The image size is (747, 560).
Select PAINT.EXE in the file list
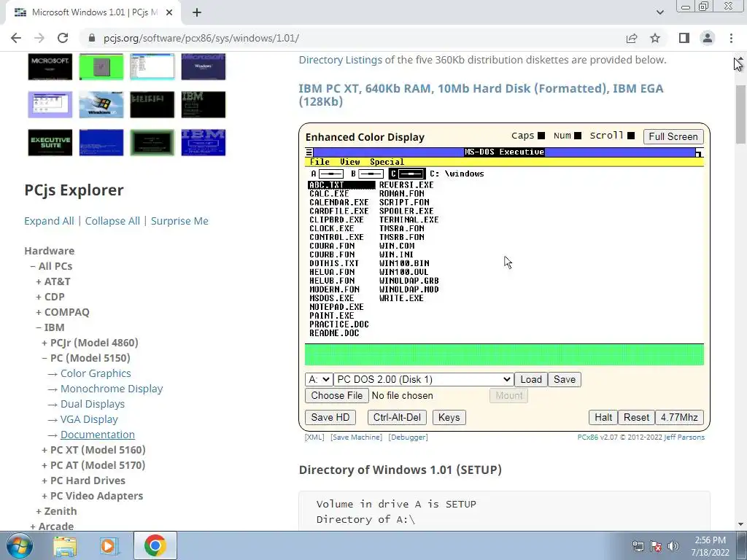(x=332, y=316)
